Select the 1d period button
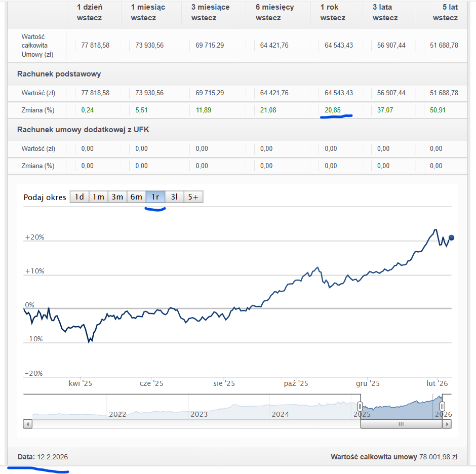This screenshot has width=476, height=474. [x=80, y=197]
